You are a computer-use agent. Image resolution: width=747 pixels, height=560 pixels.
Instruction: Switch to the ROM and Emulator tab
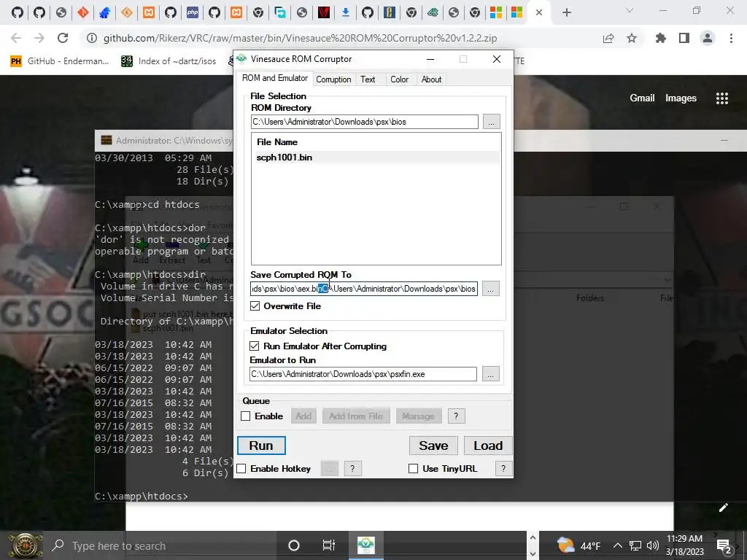pos(274,78)
